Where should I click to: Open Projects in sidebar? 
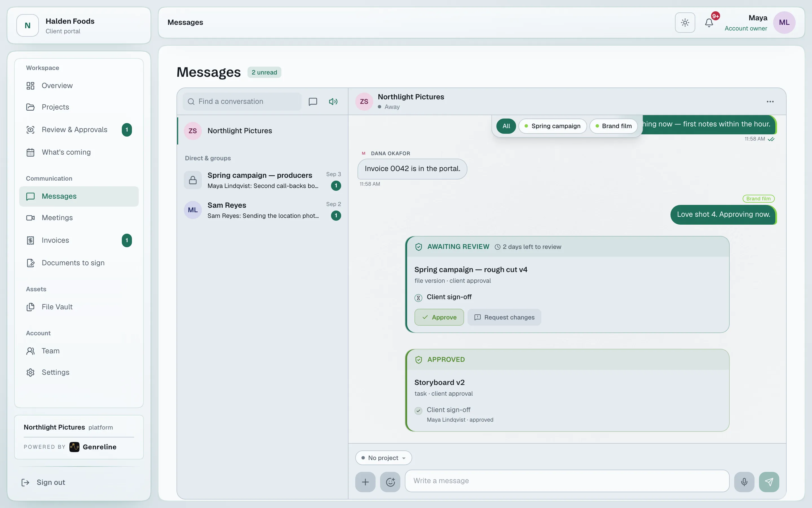79,107
